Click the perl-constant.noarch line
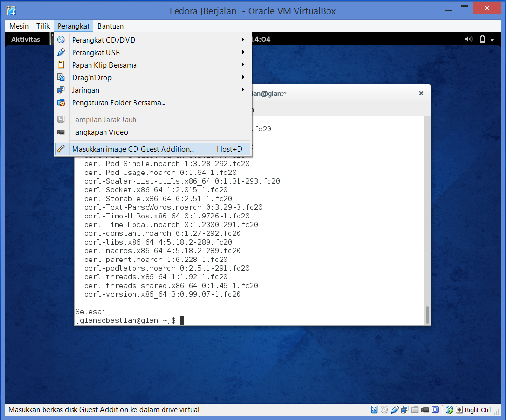Screen dimensions: 506x420 coord(163,233)
